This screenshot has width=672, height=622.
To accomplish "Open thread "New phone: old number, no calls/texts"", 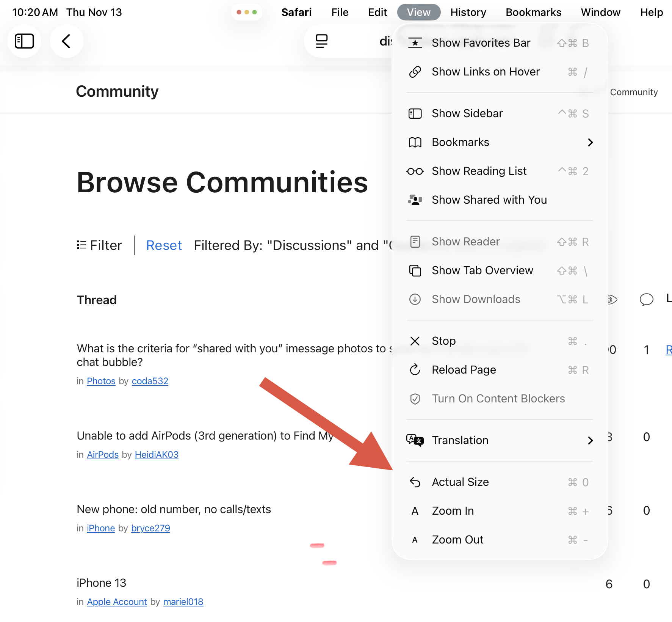I will click(x=174, y=509).
